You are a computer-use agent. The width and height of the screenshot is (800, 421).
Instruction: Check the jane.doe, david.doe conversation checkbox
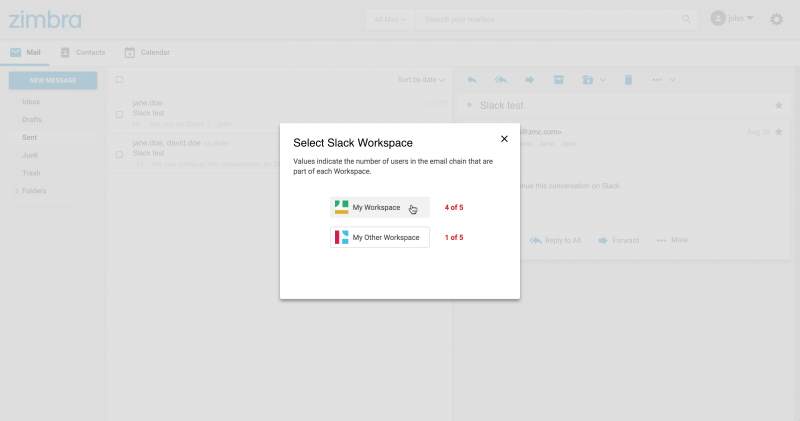[x=119, y=154]
